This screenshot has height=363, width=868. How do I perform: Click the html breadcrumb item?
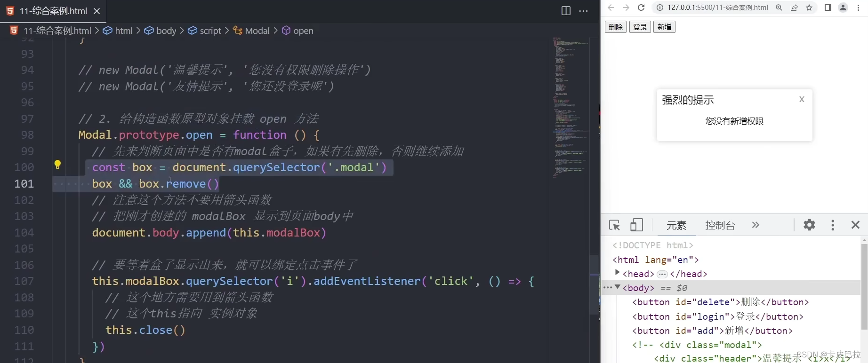pyautogui.click(x=119, y=31)
